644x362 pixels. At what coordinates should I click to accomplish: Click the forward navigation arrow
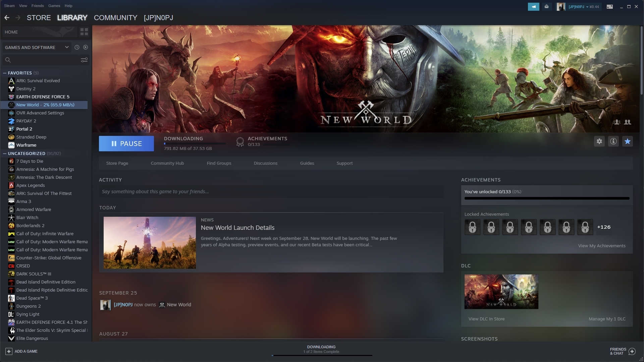coord(18,18)
